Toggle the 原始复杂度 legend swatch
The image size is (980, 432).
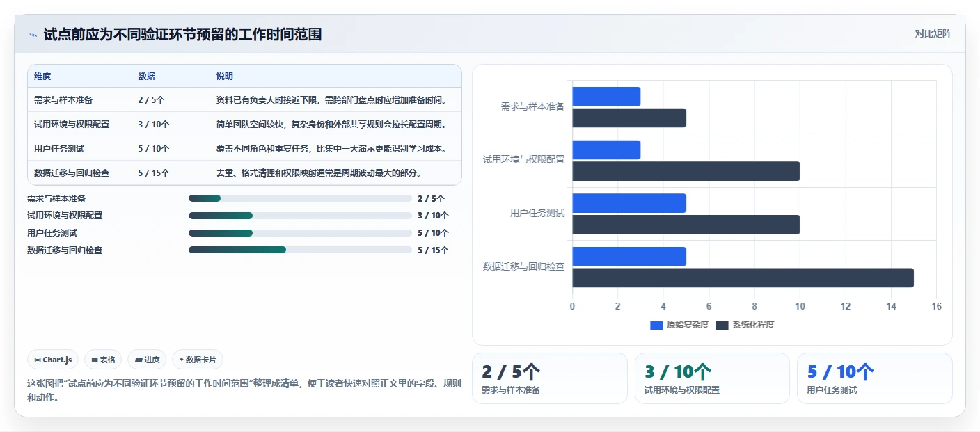point(656,326)
